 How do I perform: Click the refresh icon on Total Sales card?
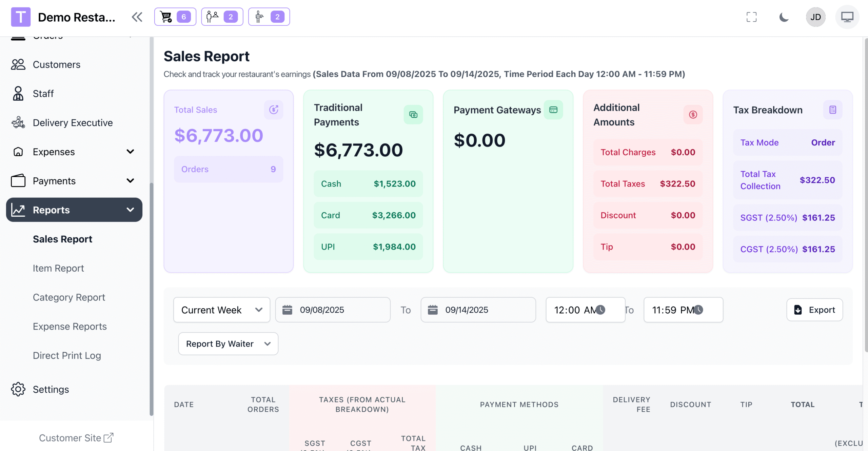[x=274, y=110]
